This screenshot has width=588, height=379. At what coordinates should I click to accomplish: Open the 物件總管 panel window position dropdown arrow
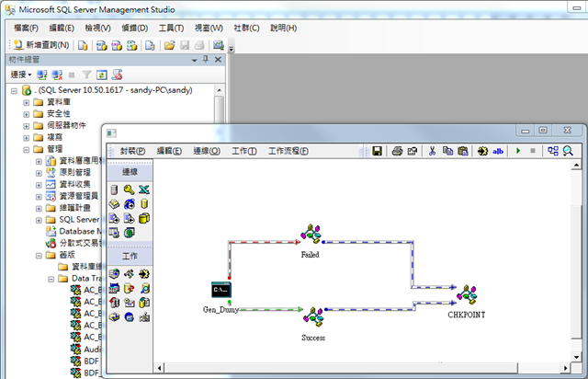[194, 60]
